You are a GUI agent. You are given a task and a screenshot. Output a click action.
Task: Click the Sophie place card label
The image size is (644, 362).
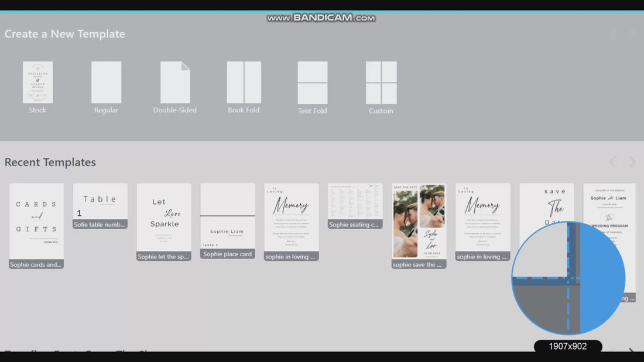point(228,254)
